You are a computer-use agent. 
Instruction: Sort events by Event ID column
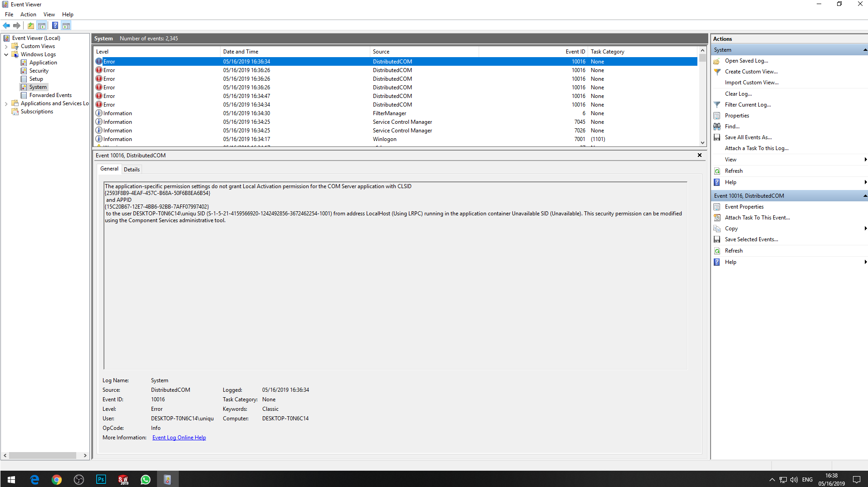point(533,52)
